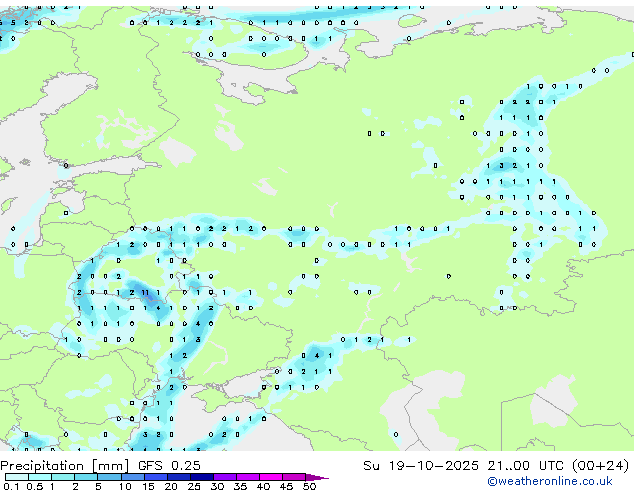The height and width of the screenshot is (490, 634).
Task: Click the 'GFS 0.25' model label
Action: pyautogui.click(x=169, y=466)
